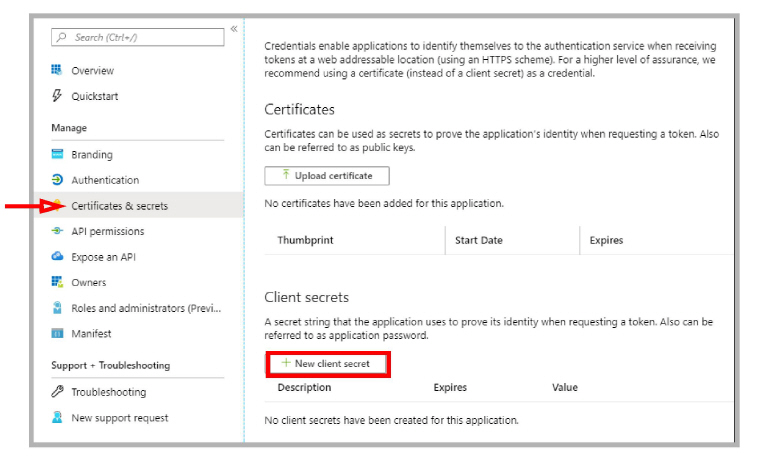This screenshot has height=461, width=768.
Task: Click the upload arrow icon on Upload certificate
Action: [x=286, y=175]
